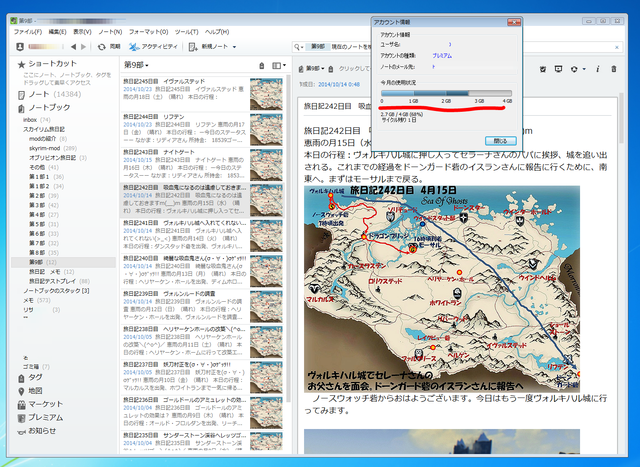Open the notebooks (ノートブック) section
Screen dimensions: 640x467
point(44,108)
